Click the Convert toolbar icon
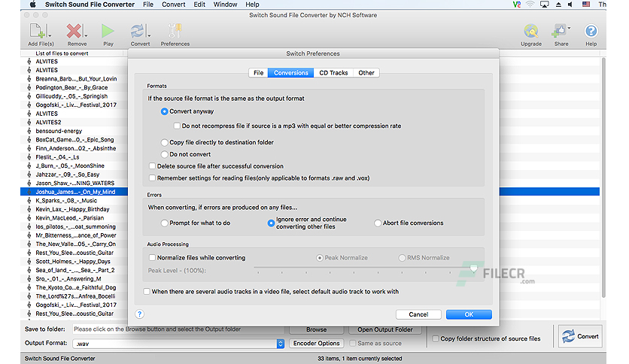 138,31
